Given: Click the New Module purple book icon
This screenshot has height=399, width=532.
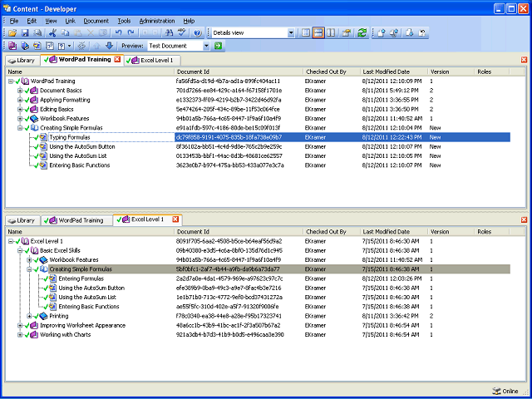Looking at the screenshot, I should [12, 46].
